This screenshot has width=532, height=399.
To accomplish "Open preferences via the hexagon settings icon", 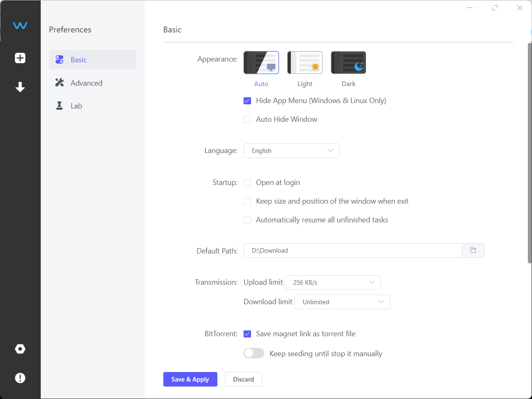I will point(20,349).
